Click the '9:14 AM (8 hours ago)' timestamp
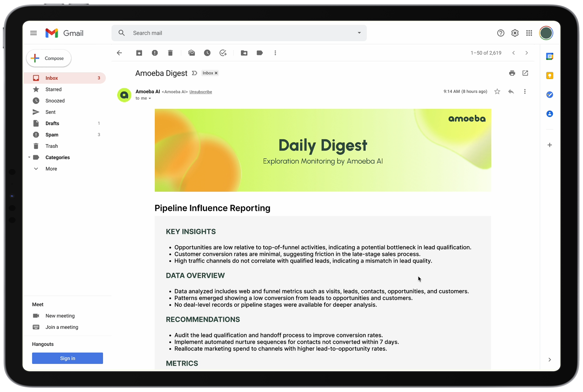 point(465,92)
